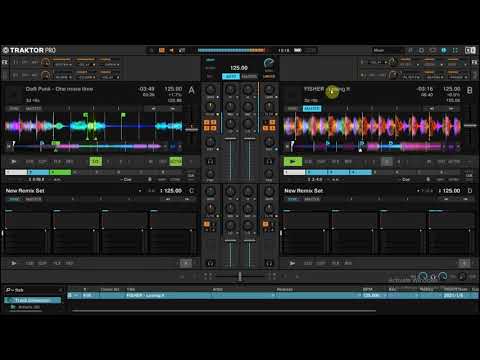Open the right FX unit panel button
This screenshot has width=480, height=360.
pos(475,62)
